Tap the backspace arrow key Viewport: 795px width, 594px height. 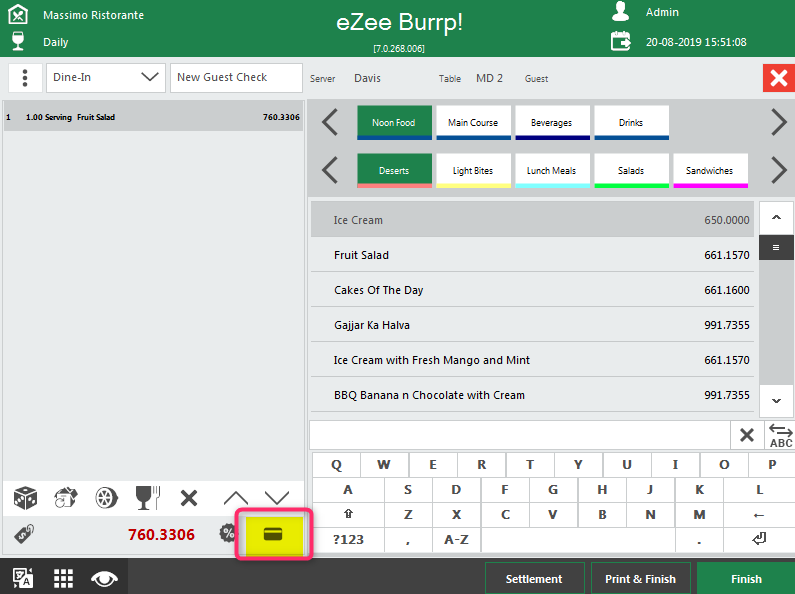click(759, 514)
